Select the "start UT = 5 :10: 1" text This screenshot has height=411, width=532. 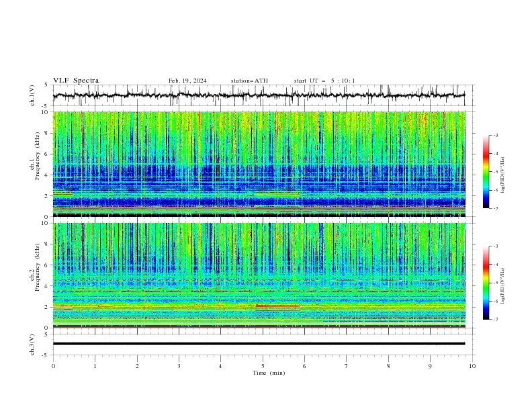tap(324, 81)
